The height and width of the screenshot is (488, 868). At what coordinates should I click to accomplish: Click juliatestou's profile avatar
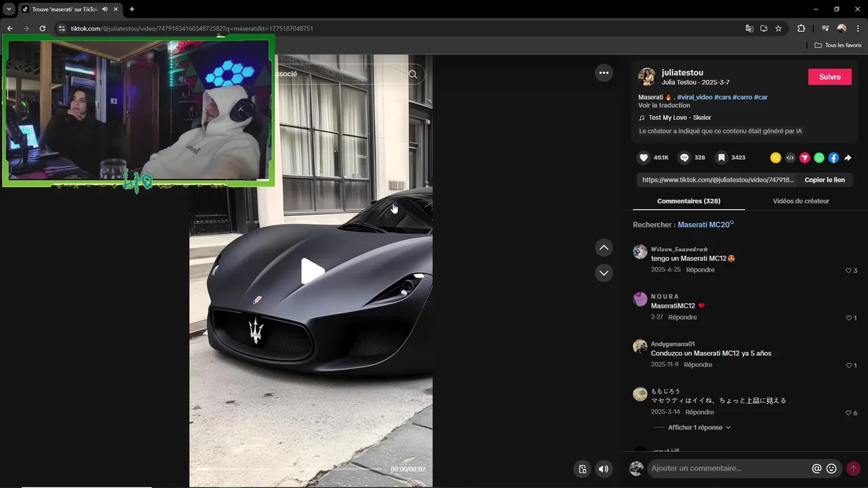point(647,77)
